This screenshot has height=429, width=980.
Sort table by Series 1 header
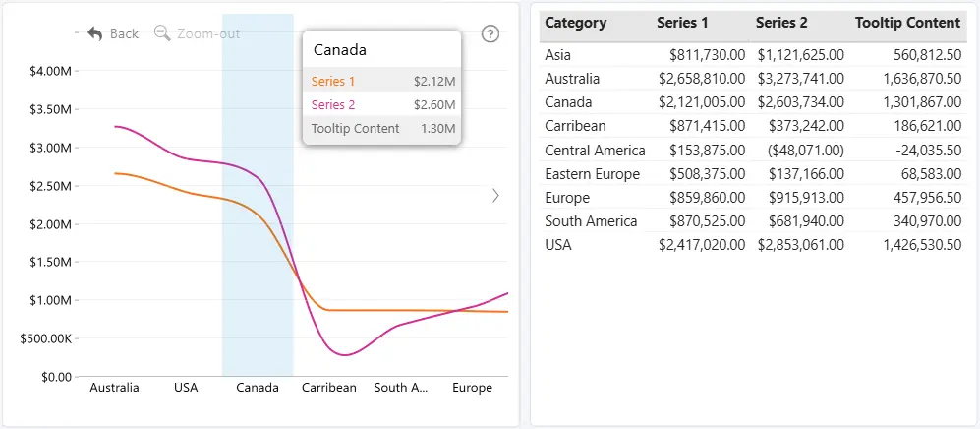pos(682,24)
